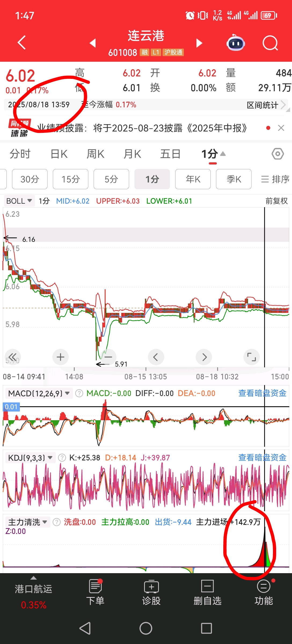Tap the L1 level badge
Image resolution: width=292 pixels, height=644 pixels.
pos(156,52)
